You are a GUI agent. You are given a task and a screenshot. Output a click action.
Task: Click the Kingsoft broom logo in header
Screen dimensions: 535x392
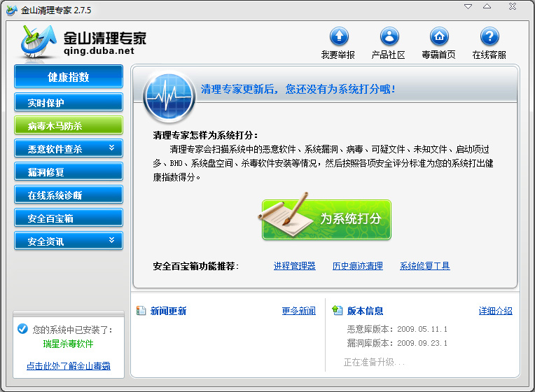(37, 43)
